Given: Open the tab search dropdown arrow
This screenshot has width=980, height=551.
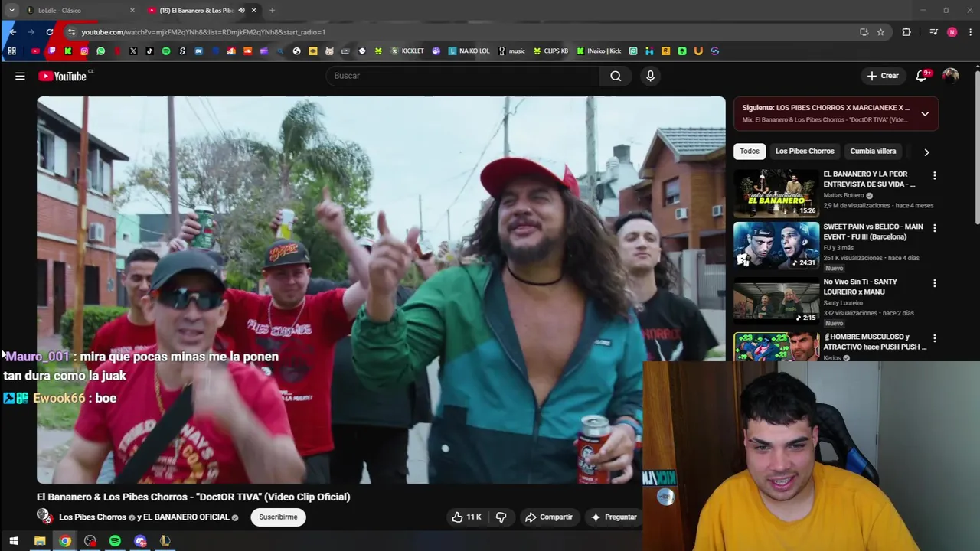Looking at the screenshot, I should [11, 11].
